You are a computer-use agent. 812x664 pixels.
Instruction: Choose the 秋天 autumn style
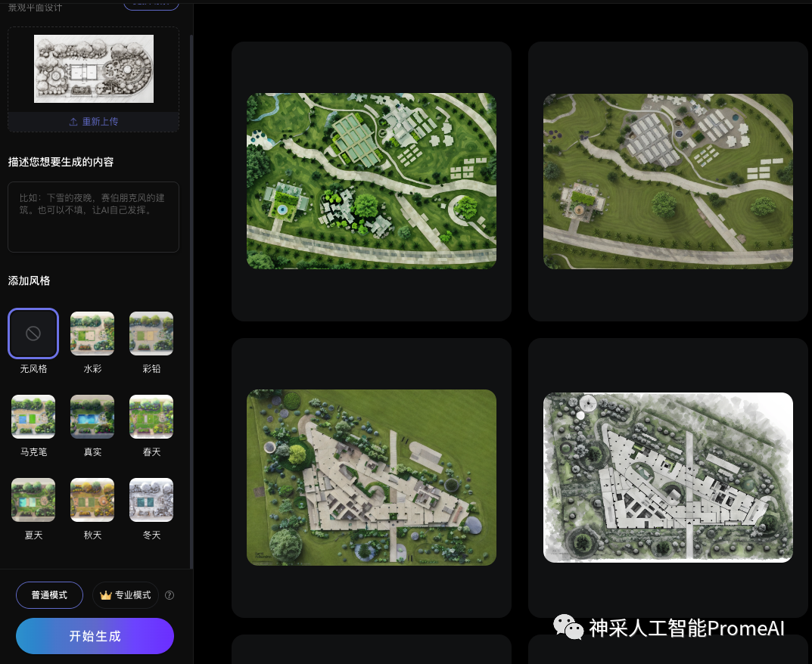[92, 500]
